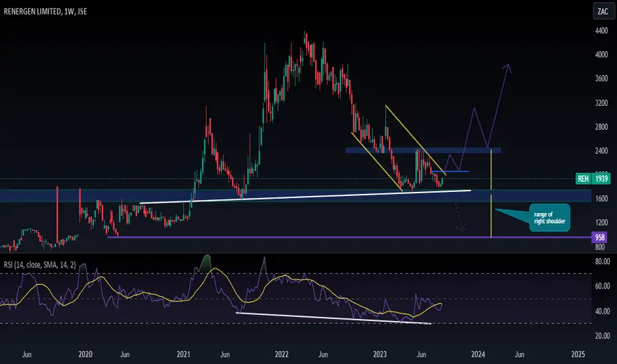The width and height of the screenshot is (617, 364).
Task: Click the 3200 price axis label
Action: click(601, 103)
